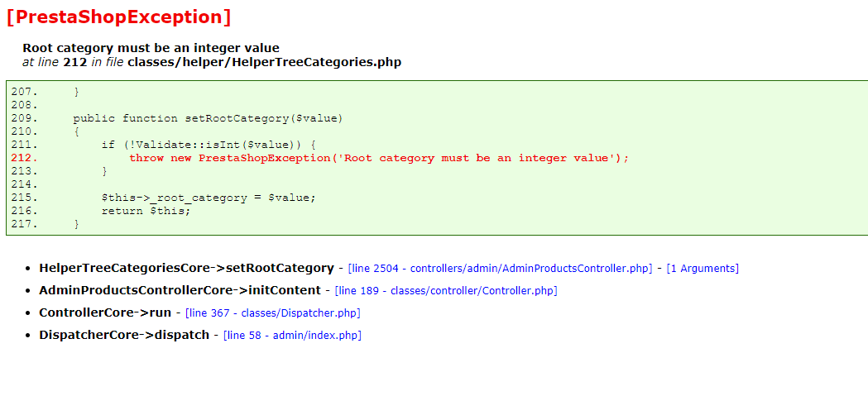
Task: Click line number 207 in code block
Action: pyautogui.click(x=24, y=92)
